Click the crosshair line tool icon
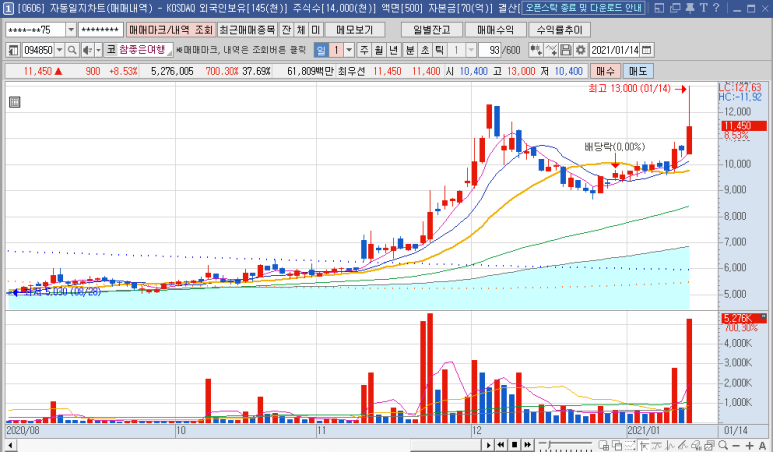773x452 pixels. [x=670, y=445]
